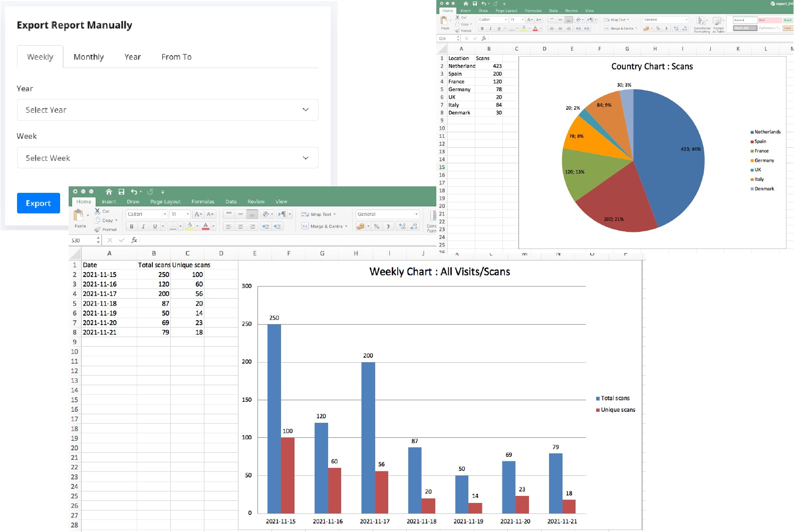Increase indent in the weekly chart window
This screenshot has width=794, height=532.
click(x=277, y=226)
